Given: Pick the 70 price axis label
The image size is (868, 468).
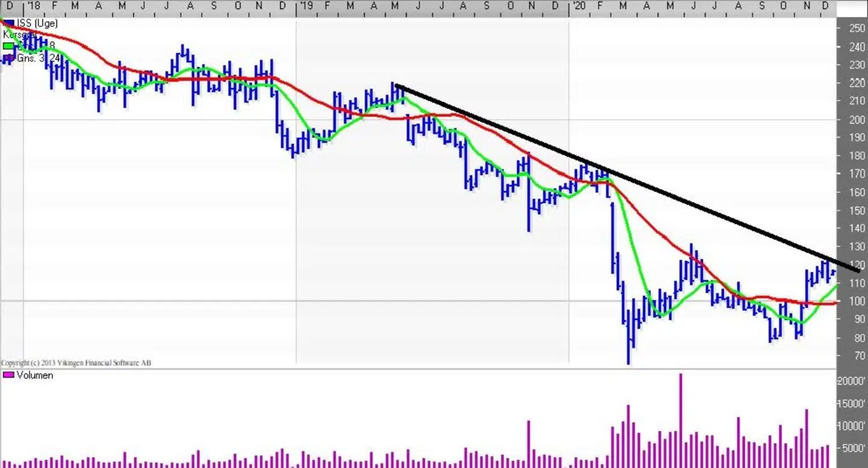Looking at the screenshot, I should tap(857, 356).
